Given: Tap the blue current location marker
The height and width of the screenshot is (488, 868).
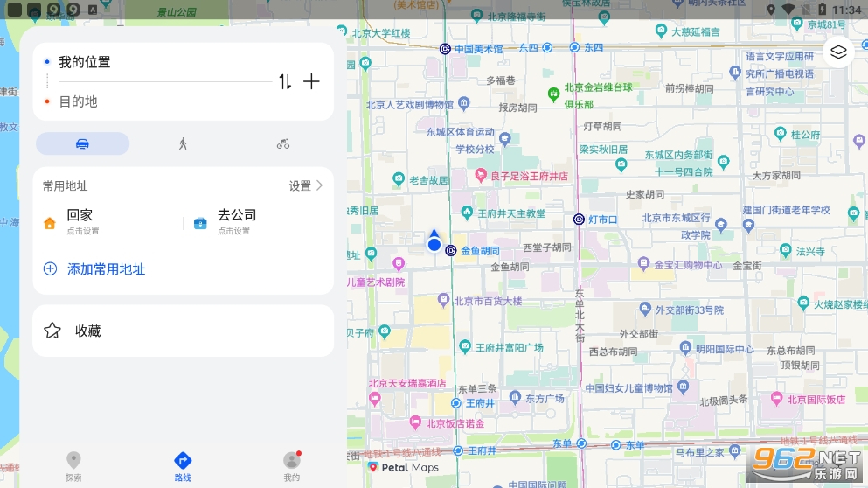Looking at the screenshot, I should (x=434, y=244).
